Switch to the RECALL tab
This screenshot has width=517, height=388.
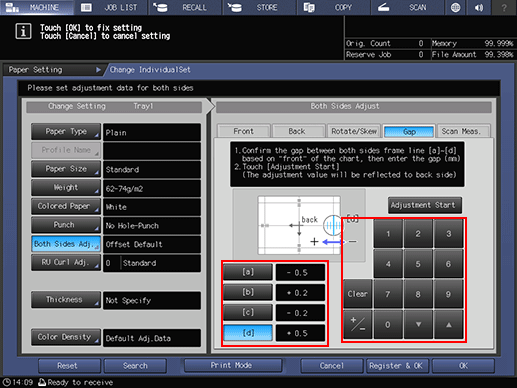click(x=185, y=7)
